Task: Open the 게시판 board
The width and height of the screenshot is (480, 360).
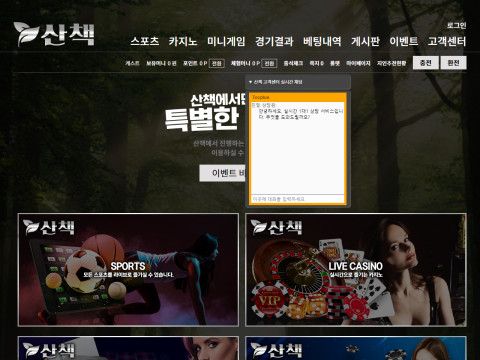Action: click(x=365, y=41)
